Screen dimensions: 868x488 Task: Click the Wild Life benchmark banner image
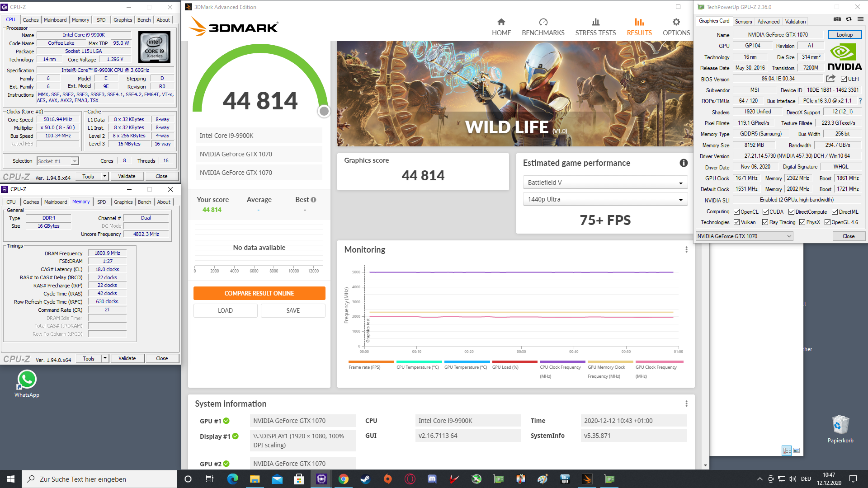point(515,94)
